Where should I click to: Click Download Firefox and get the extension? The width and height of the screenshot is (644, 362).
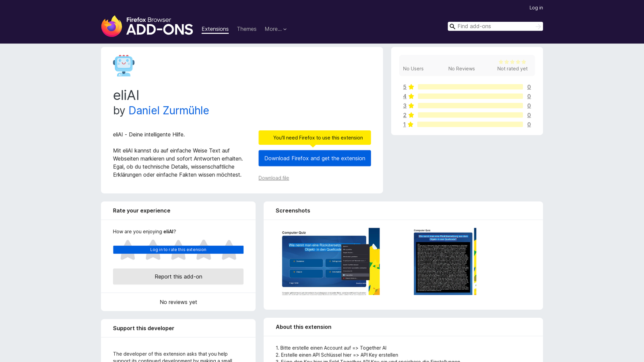pos(315,158)
